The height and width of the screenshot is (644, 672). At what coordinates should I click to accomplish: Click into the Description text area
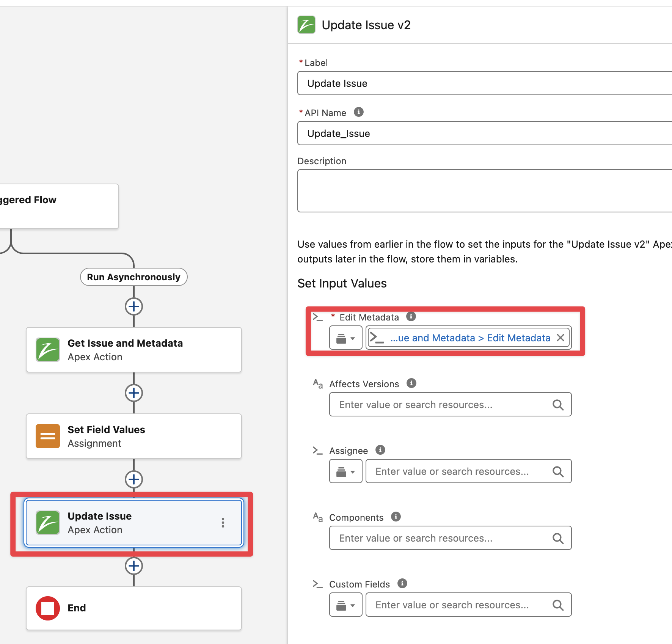click(485, 191)
